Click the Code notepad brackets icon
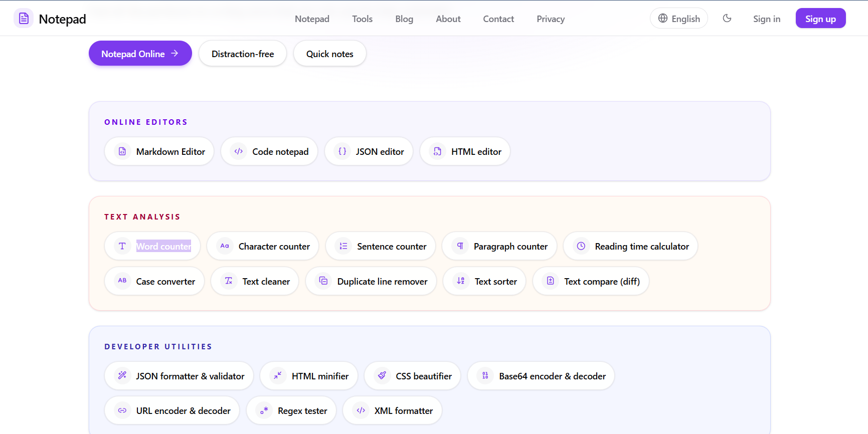Image resolution: width=868 pixels, height=434 pixels. tap(239, 151)
